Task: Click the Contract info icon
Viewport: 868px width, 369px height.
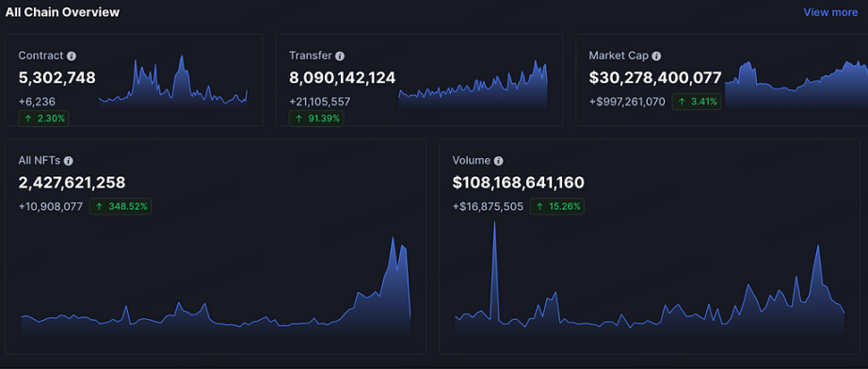Action: click(72, 56)
